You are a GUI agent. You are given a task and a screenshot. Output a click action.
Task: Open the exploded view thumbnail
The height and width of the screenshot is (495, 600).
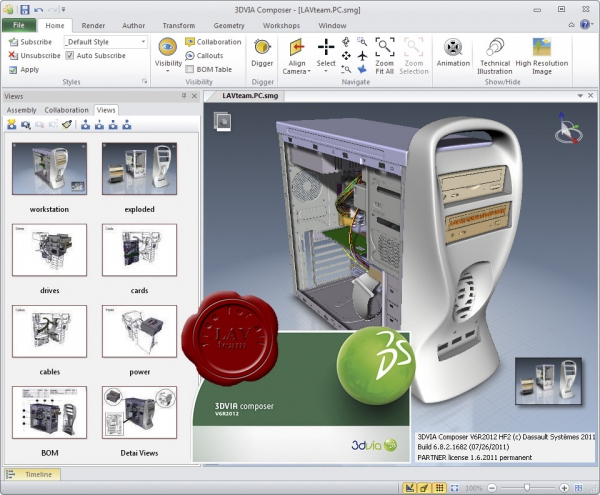pyautogui.click(x=139, y=169)
